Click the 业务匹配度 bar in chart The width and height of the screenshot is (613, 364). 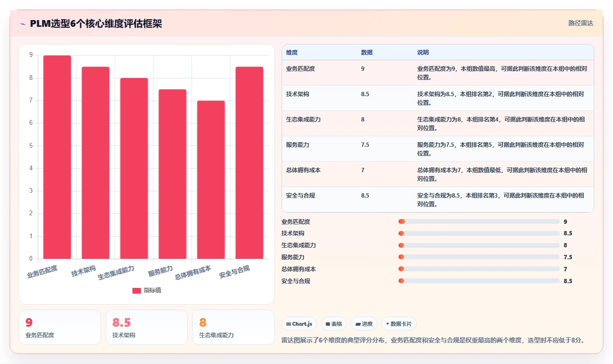(x=57, y=157)
